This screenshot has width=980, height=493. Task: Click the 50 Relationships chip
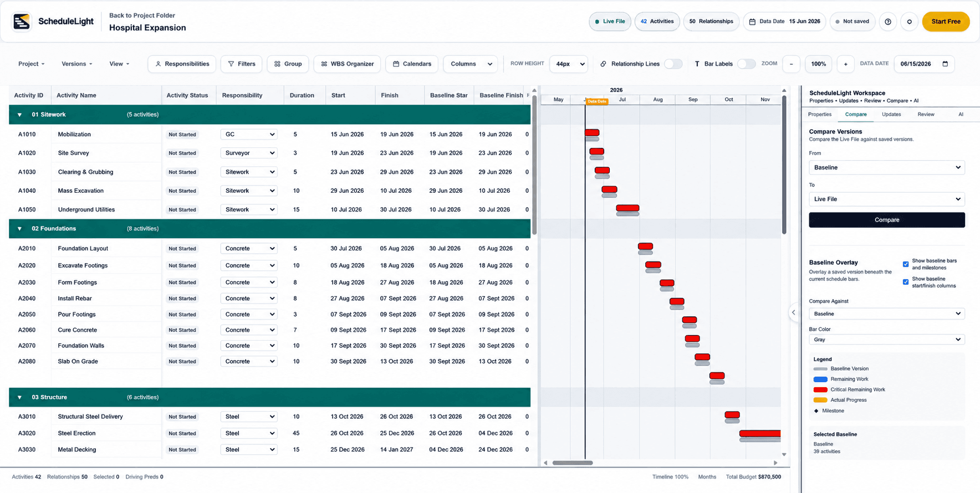coord(711,22)
